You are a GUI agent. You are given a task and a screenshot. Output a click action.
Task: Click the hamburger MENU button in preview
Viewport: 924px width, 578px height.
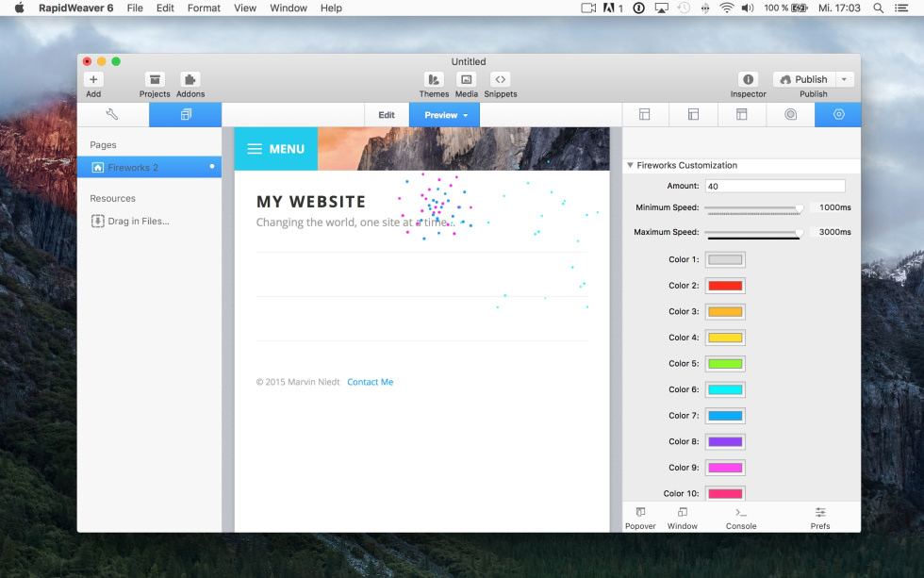276,149
